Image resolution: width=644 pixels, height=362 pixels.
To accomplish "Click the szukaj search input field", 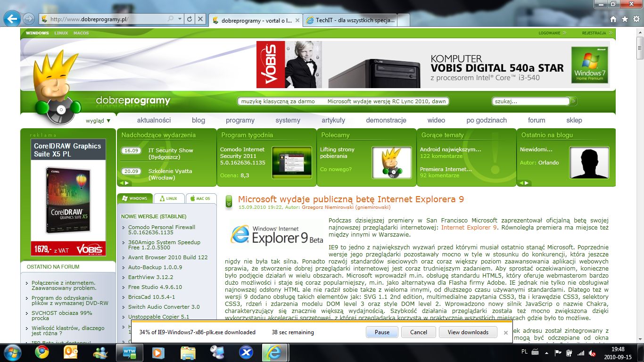I will [x=531, y=101].
